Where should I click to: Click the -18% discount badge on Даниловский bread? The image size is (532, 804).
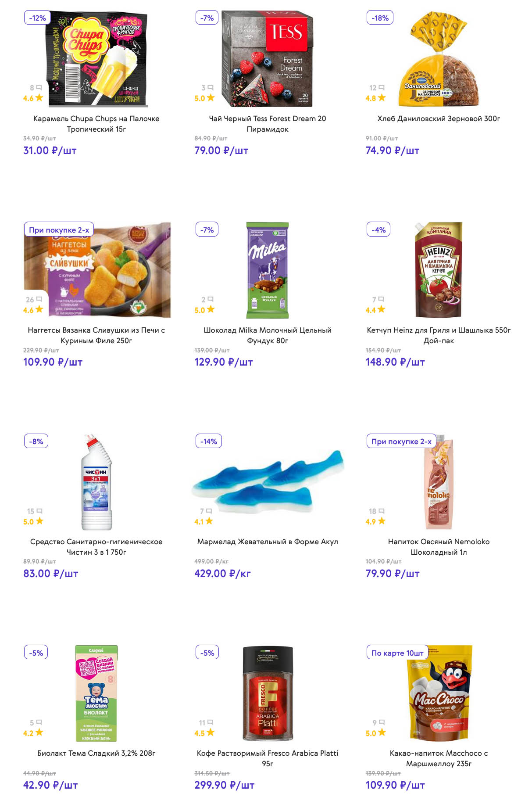380,18
